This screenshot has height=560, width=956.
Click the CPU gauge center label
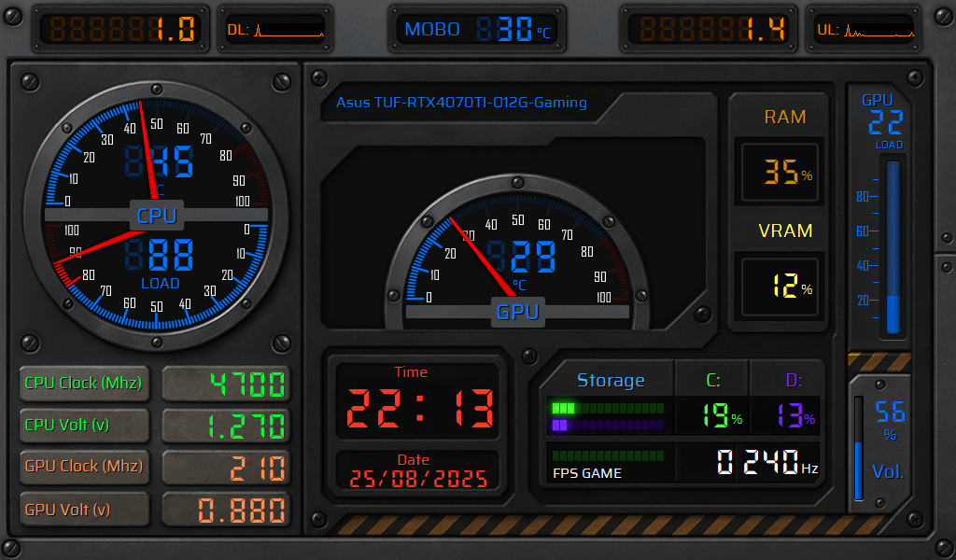(156, 216)
